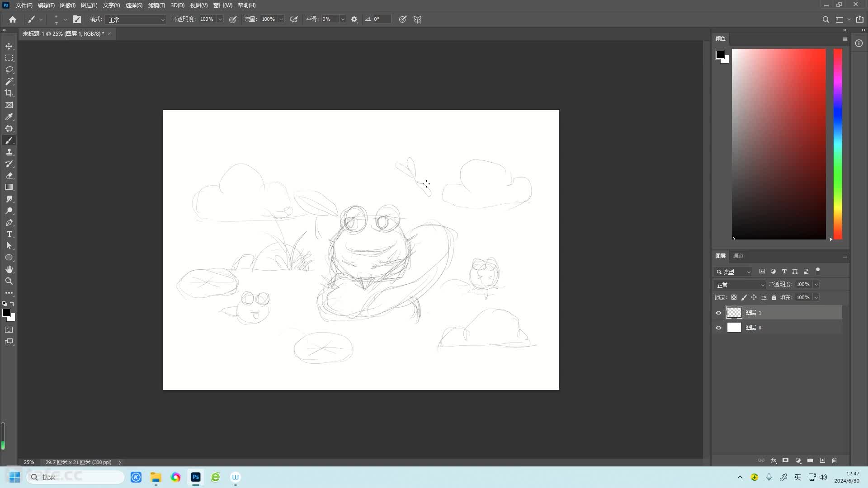Expand the layer 不透明度 dropdown
Screen dimensions: 868x488
tap(816, 285)
